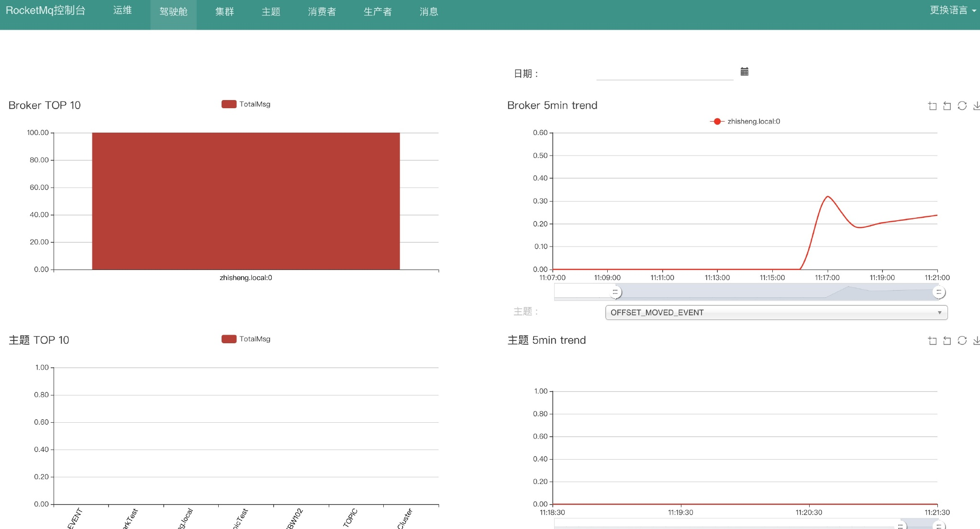Screen dimensions: 980x529
Task: Navigate to the 消费者 tab
Action: pos(322,11)
